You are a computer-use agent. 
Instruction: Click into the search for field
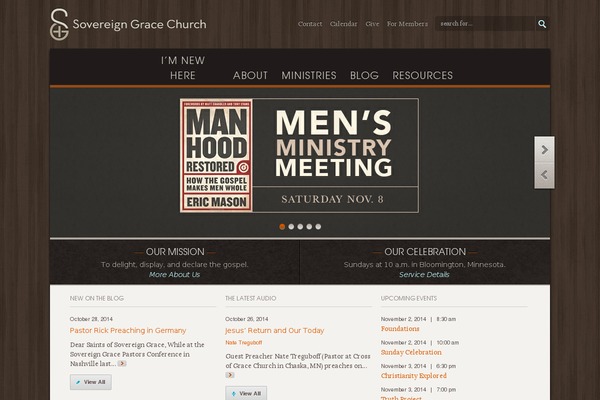click(x=485, y=24)
